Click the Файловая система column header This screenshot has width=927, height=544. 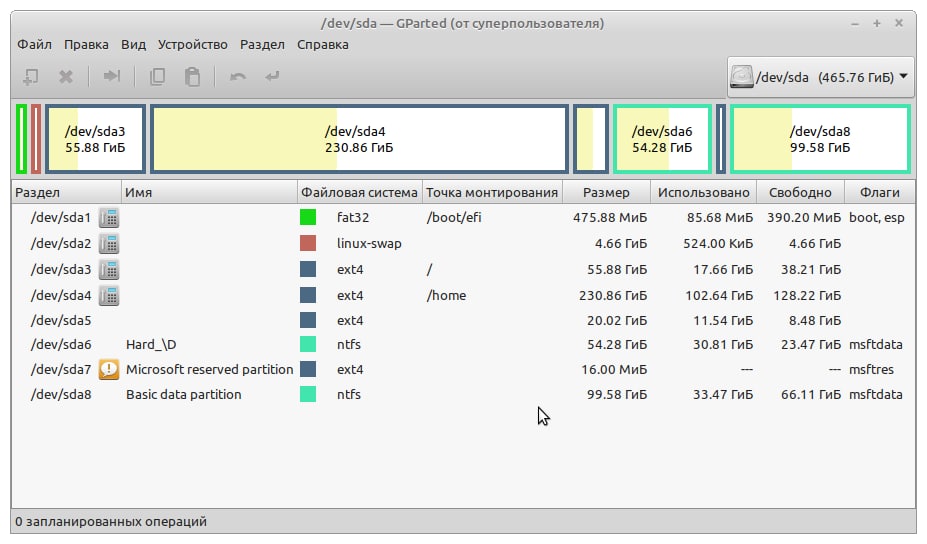(360, 192)
